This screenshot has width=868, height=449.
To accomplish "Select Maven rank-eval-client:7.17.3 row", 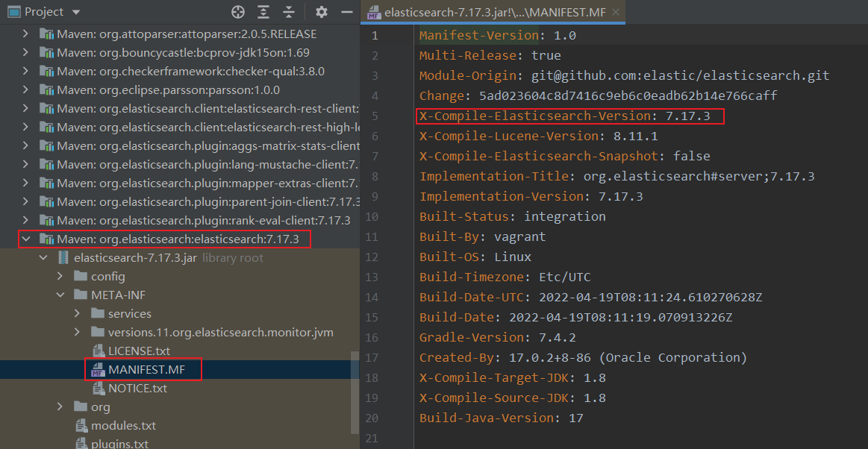I will pos(180,221).
